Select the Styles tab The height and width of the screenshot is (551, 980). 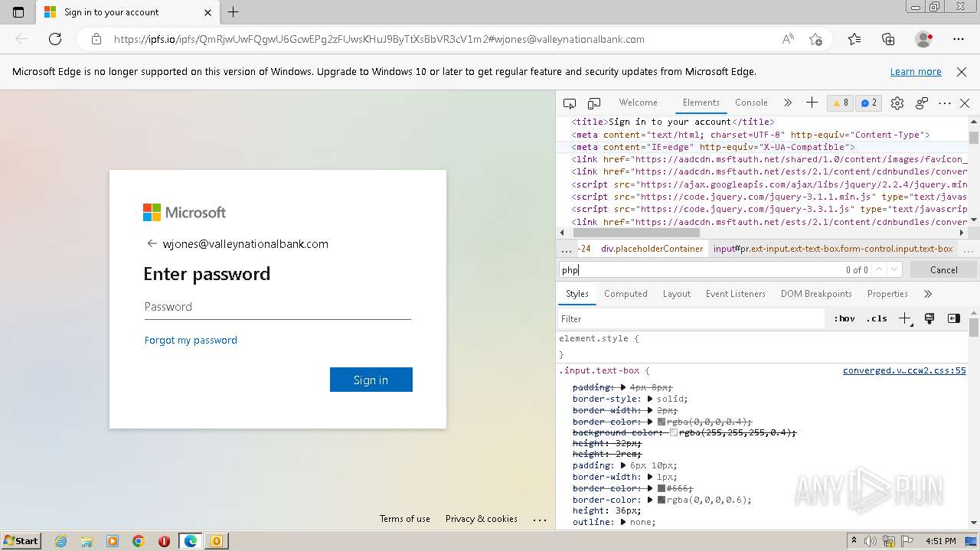[x=577, y=294]
